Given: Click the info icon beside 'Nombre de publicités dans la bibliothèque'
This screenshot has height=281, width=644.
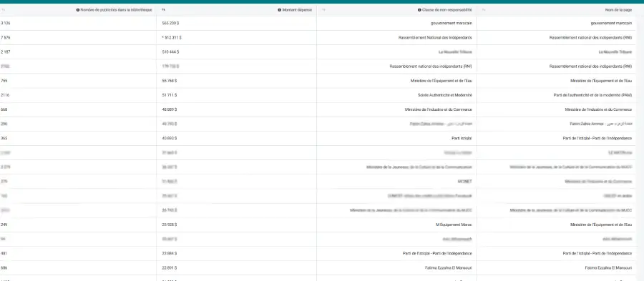Looking at the screenshot, I should pyautogui.click(x=78, y=10).
